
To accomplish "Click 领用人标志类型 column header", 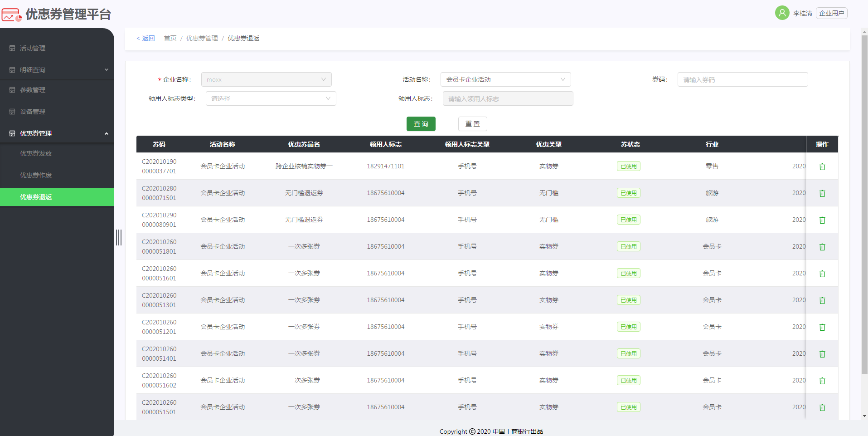I will 467,144.
